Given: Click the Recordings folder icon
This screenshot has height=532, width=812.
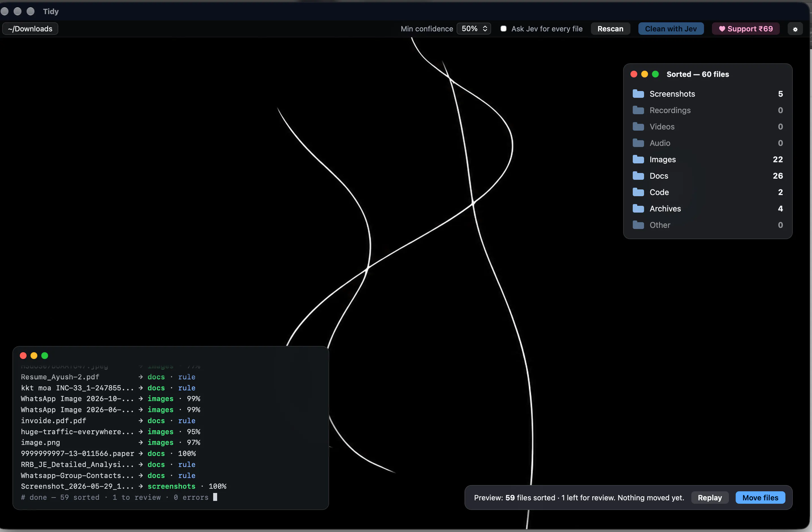Looking at the screenshot, I should tap(638, 110).
